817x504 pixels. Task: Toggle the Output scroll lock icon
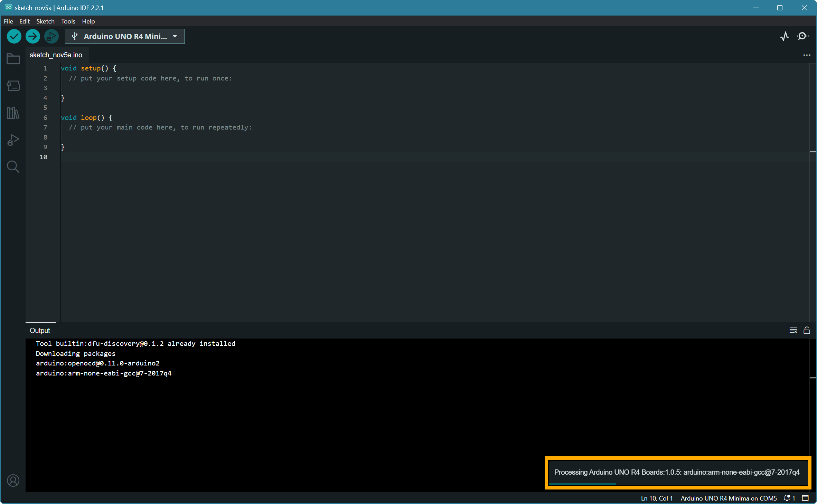click(807, 331)
